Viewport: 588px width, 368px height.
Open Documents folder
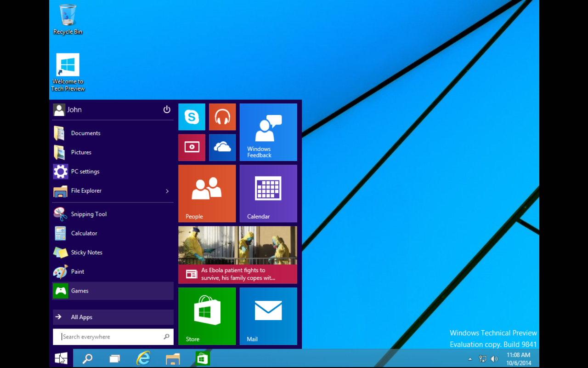(x=113, y=133)
